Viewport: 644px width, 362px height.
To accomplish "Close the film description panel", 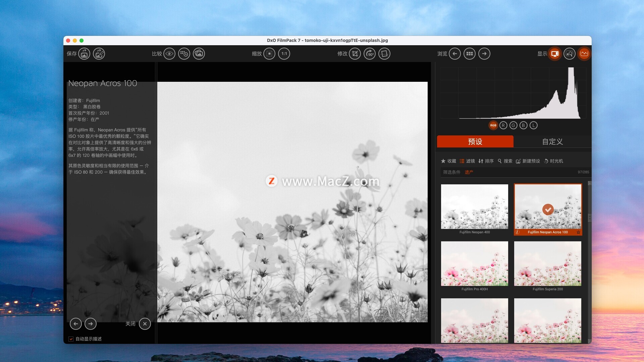I will click(x=145, y=324).
